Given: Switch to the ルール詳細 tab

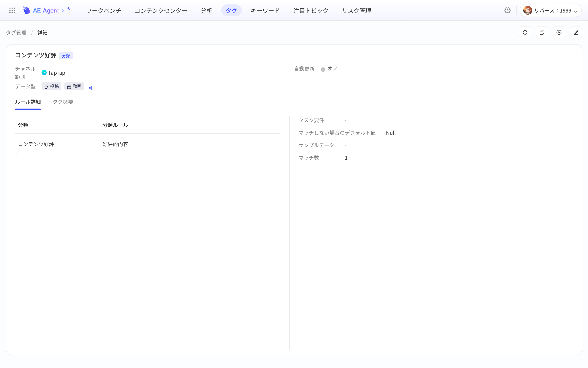Looking at the screenshot, I should click(x=28, y=102).
